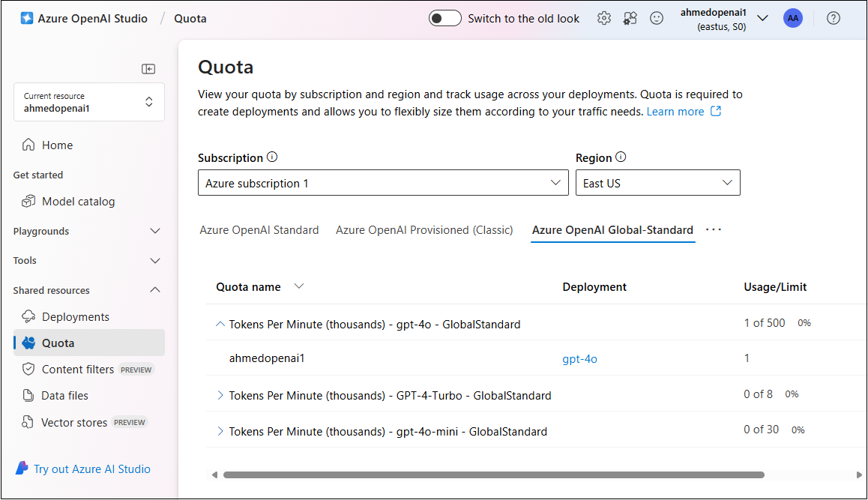
Task: Click the Region info icon
Action: [x=621, y=157]
